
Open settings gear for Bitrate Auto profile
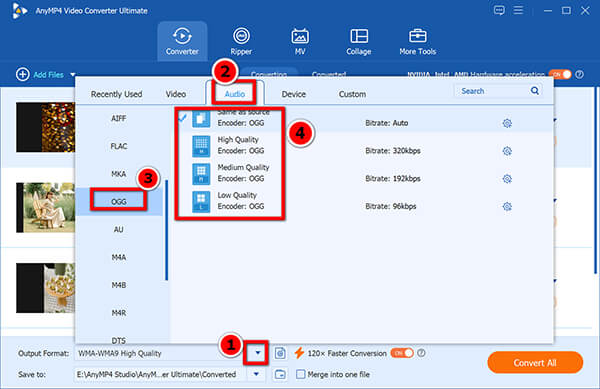click(507, 123)
